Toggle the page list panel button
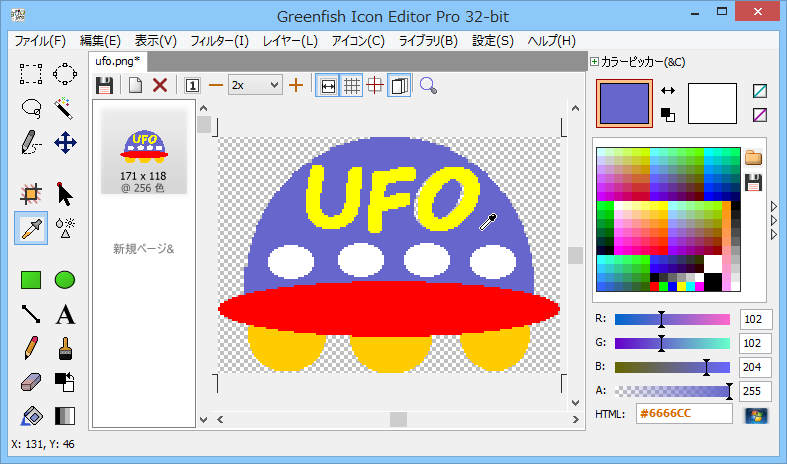Screen dimensions: 787x464 pos(399,86)
